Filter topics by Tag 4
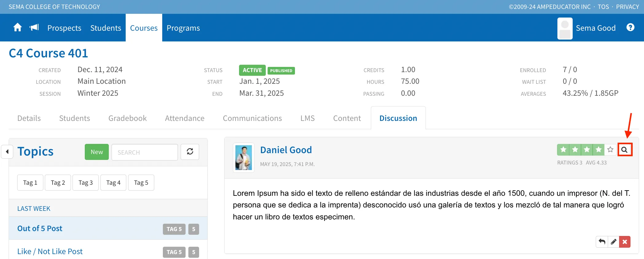The width and height of the screenshot is (644, 259). click(113, 183)
